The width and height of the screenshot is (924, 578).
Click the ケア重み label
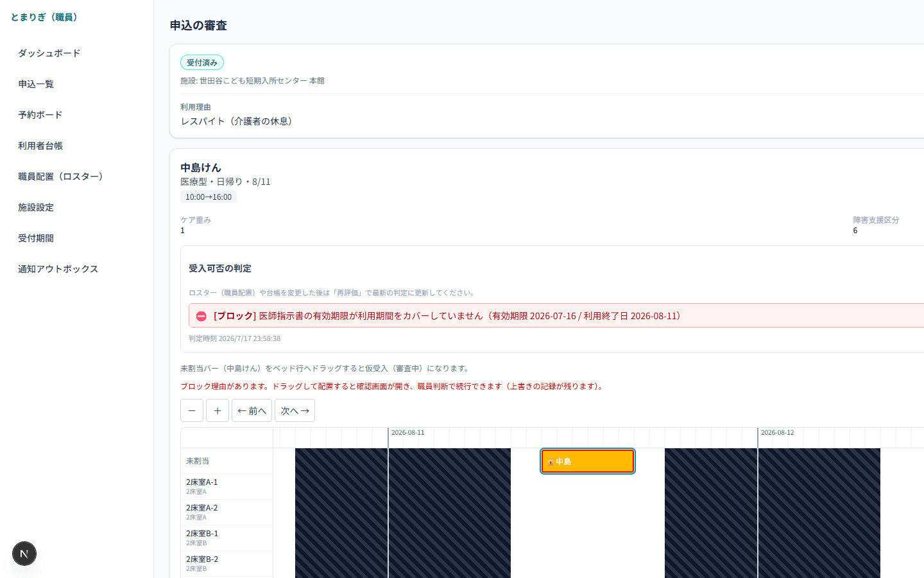tap(196, 220)
